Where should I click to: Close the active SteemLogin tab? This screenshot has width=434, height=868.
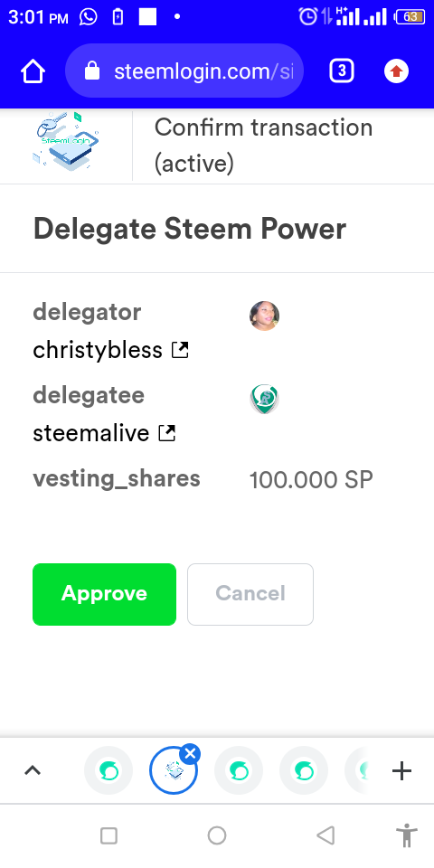tap(191, 754)
